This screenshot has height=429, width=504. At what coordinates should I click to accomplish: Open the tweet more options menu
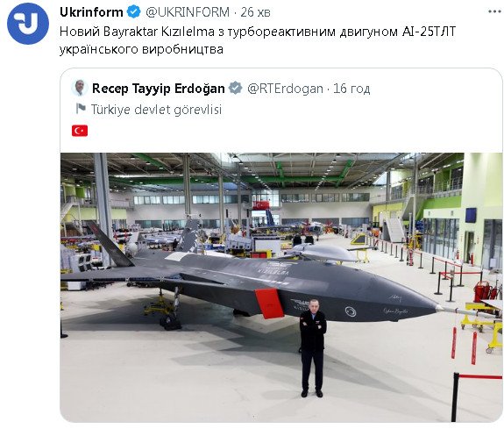point(494,11)
